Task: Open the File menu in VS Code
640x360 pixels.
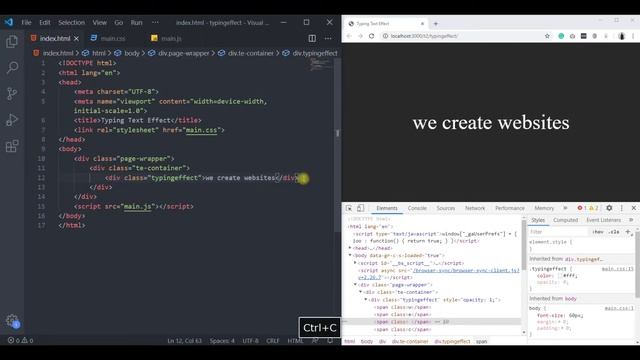Action: click(x=26, y=22)
